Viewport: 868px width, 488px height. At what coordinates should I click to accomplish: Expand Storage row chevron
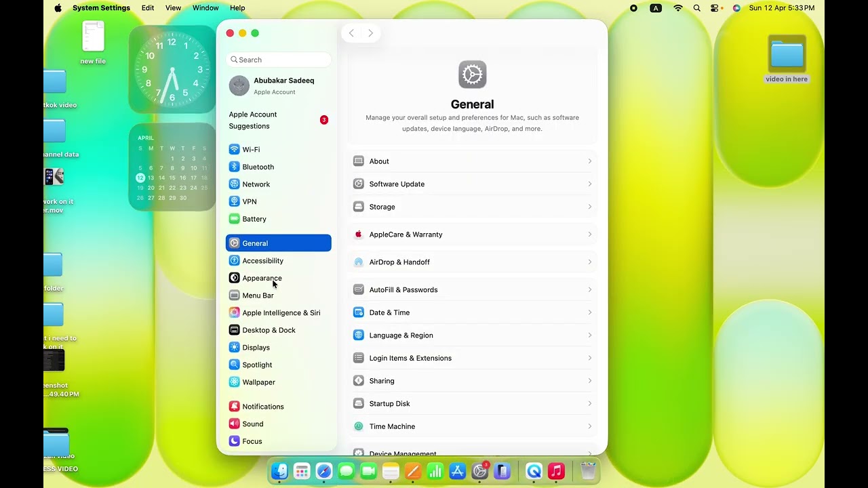pos(590,207)
